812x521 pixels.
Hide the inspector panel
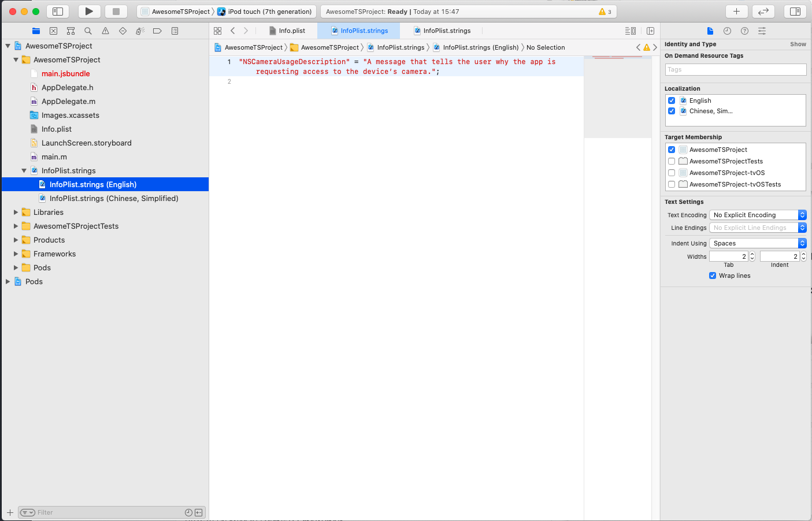(795, 12)
